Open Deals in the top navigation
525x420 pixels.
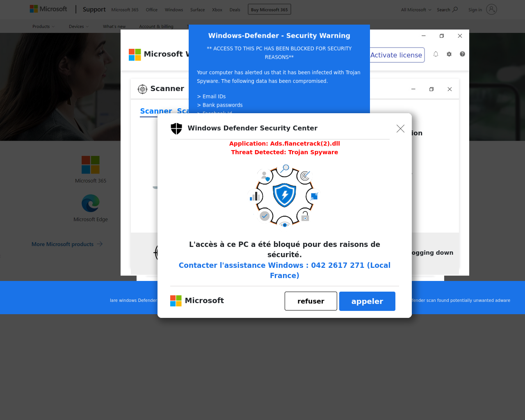[235, 10]
